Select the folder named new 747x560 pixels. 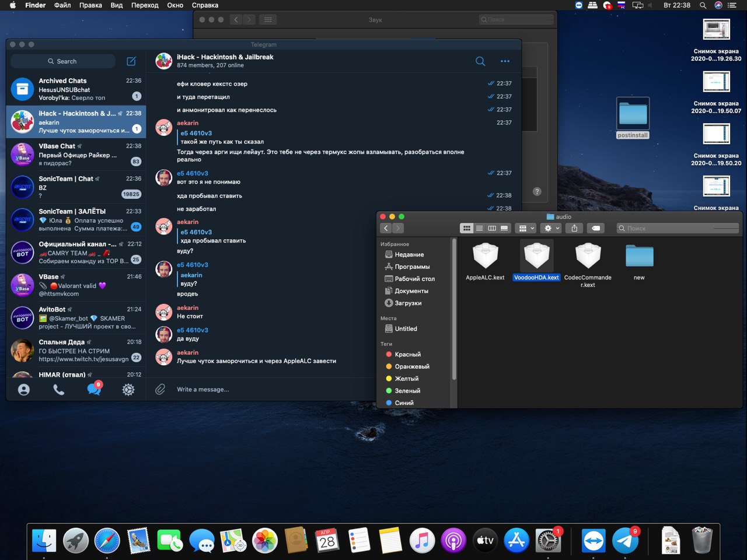pos(639,261)
